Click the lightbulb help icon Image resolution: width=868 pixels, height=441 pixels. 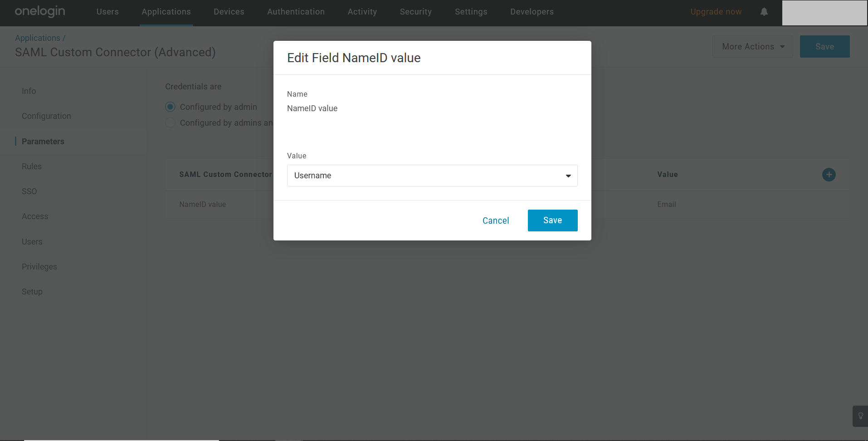pyautogui.click(x=860, y=416)
